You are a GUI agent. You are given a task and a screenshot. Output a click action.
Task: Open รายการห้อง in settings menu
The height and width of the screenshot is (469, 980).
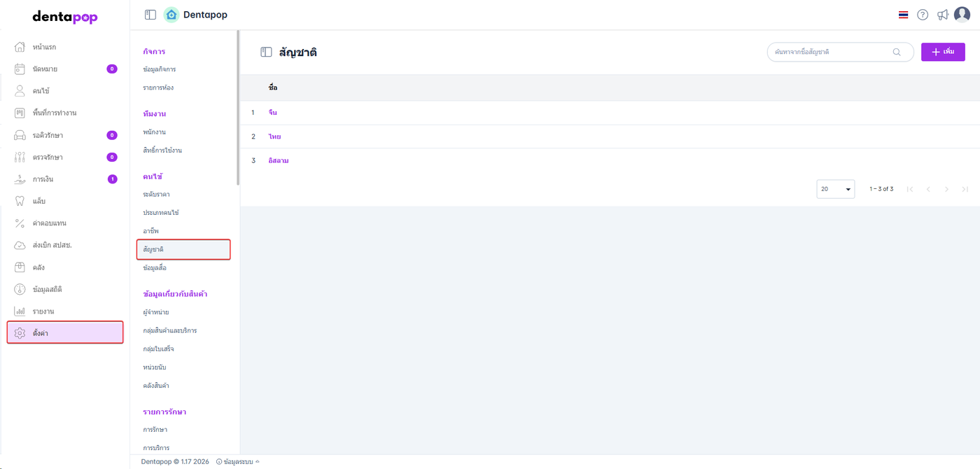(x=158, y=87)
